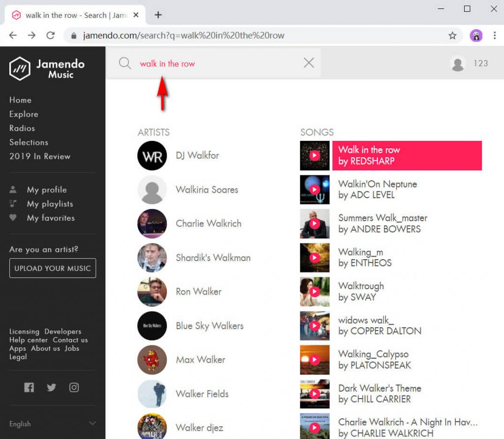Go to Radios in the sidebar
Viewport: 504px width, 439px height.
pos(22,128)
